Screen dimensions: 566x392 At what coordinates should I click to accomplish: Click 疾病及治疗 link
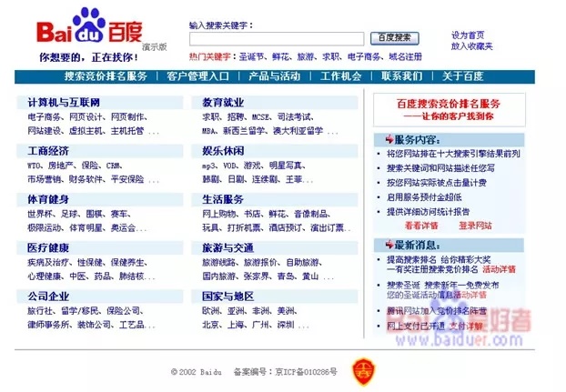pos(48,263)
